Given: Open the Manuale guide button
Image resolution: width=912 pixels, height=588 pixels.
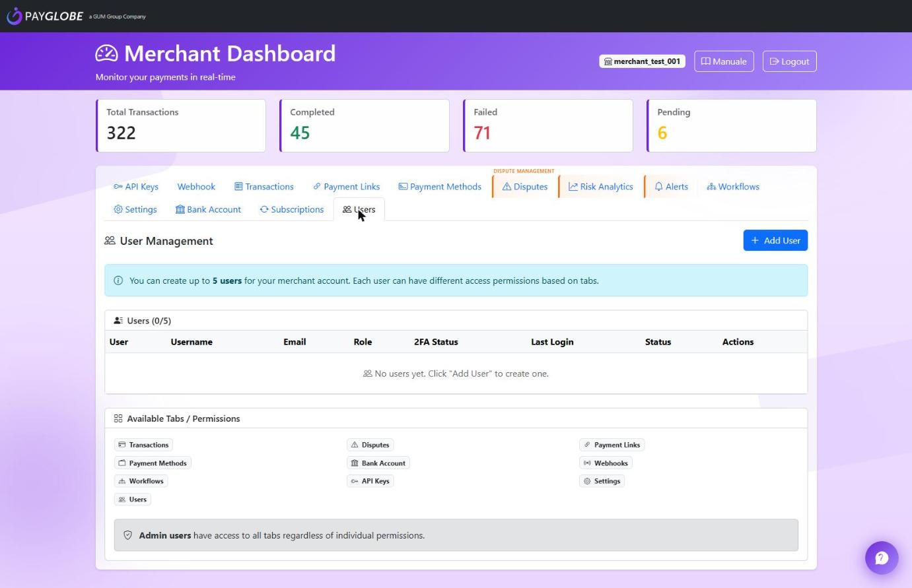Looking at the screenshot, I should pos(724,61).
